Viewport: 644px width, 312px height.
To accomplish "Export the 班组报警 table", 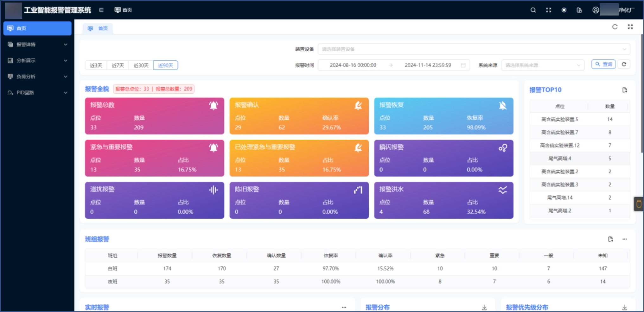I will [610, 239].
